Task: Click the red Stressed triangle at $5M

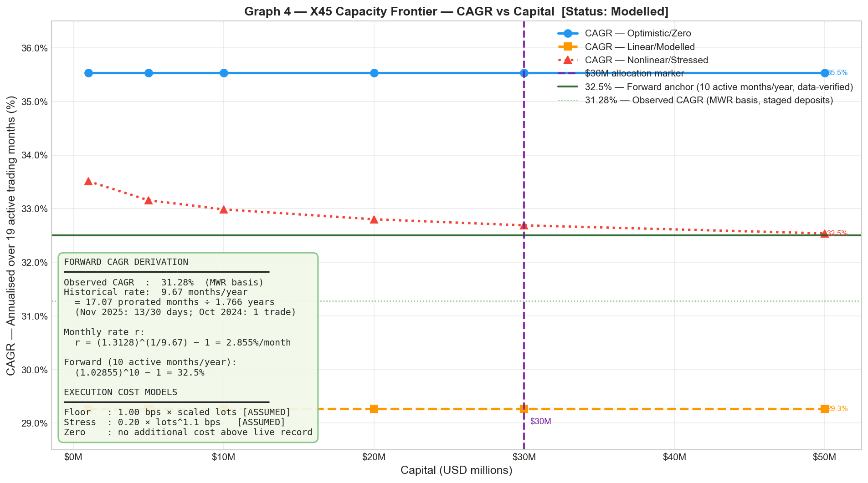Action: 149,200
